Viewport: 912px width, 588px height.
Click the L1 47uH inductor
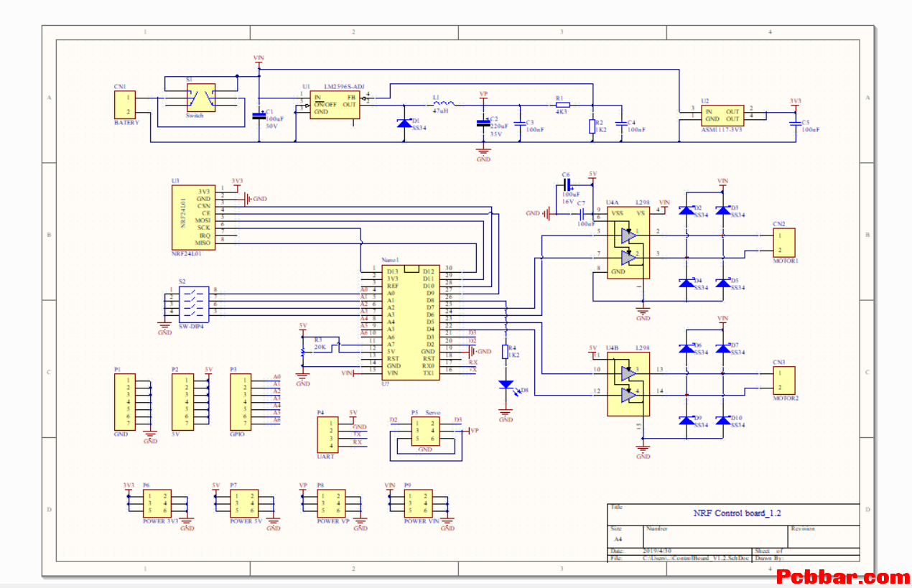(x=444, y=103)
